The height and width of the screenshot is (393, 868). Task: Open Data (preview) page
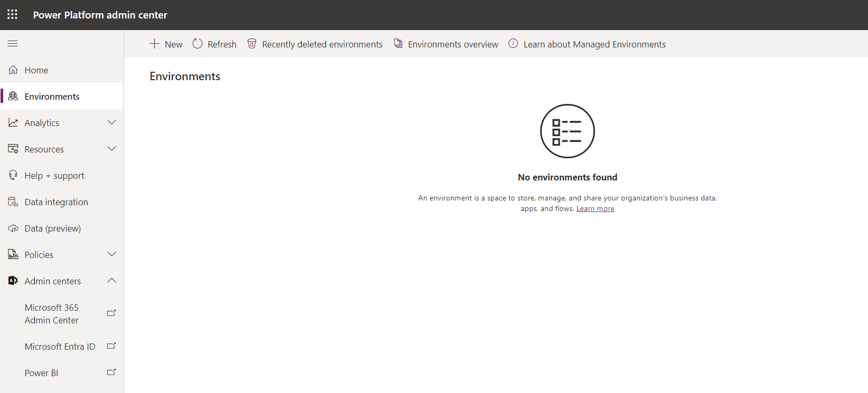(62, 228)
